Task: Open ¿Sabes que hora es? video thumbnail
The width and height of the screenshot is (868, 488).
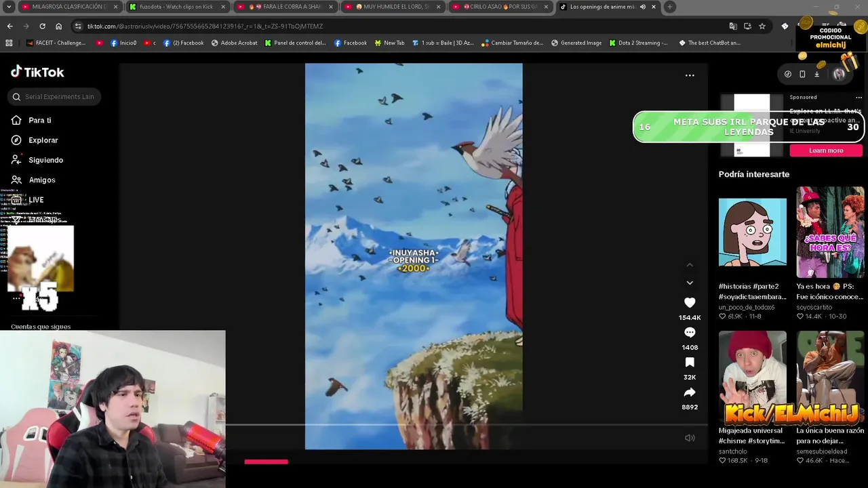Action: click(830, 232)
